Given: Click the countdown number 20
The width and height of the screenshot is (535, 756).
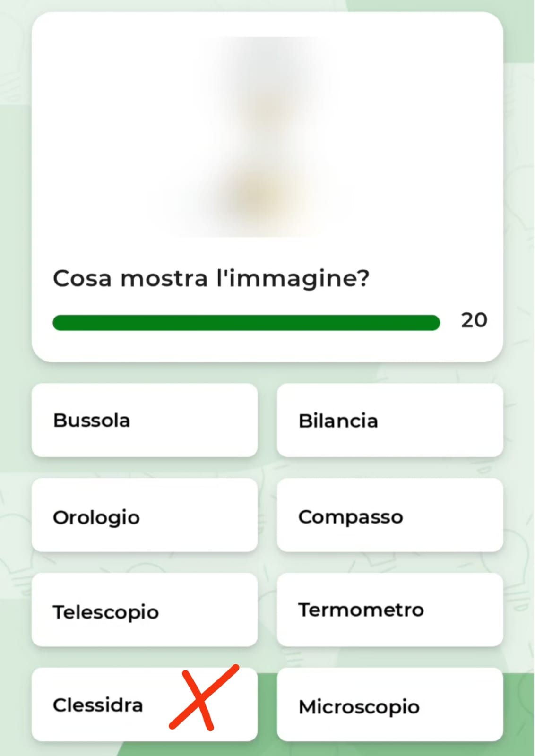Looking at the screenshot, I should pyautogui.click(x=474, y=320).
